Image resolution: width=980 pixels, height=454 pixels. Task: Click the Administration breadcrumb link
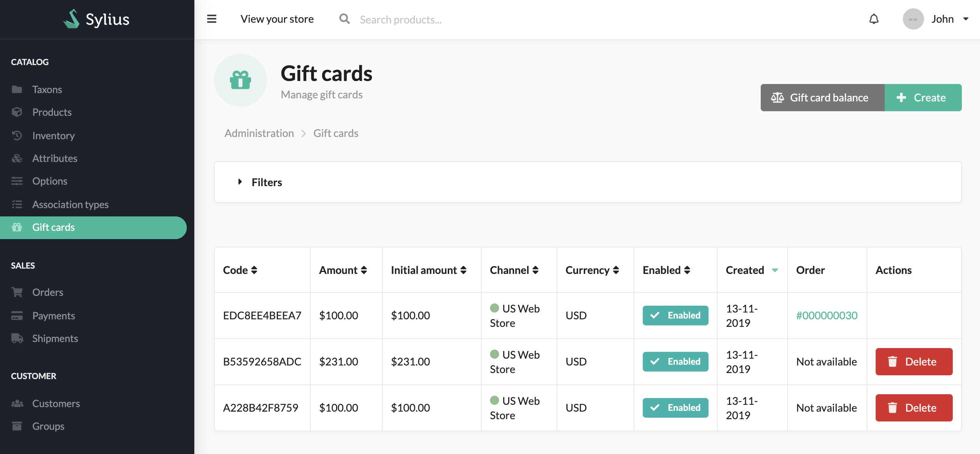[x=259, y=132]
